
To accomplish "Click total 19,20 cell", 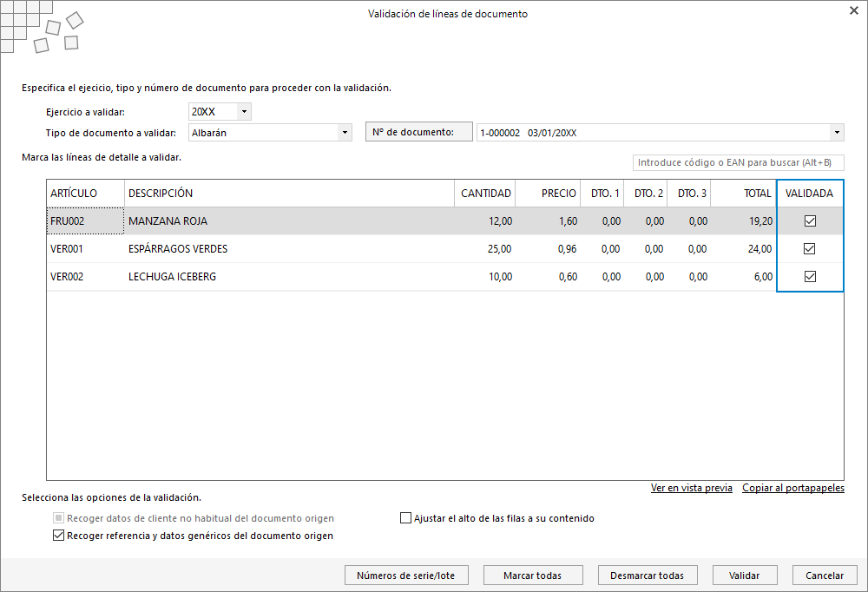I will click(x=744, y=221).
